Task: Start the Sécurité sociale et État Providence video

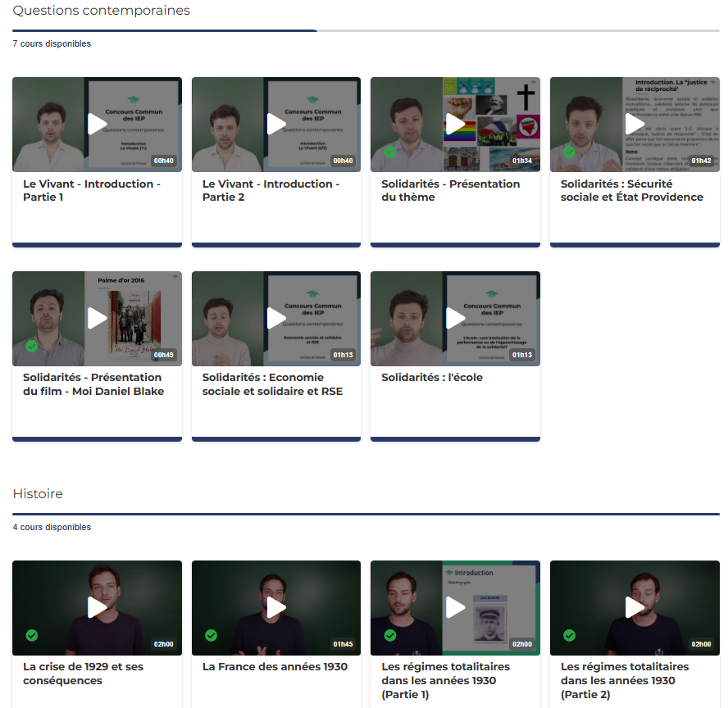Action: pos(635,124)
